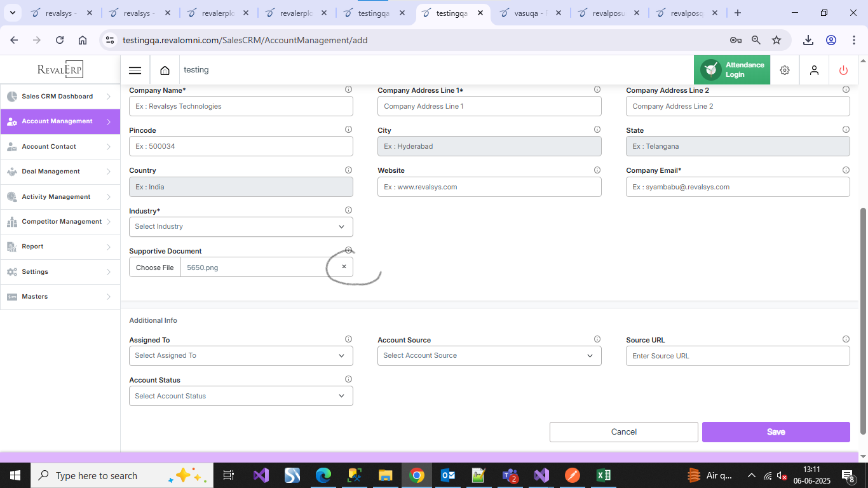Click the Attendance Login button
Screen dimensions: 868x488
click(x=732, y=70)
